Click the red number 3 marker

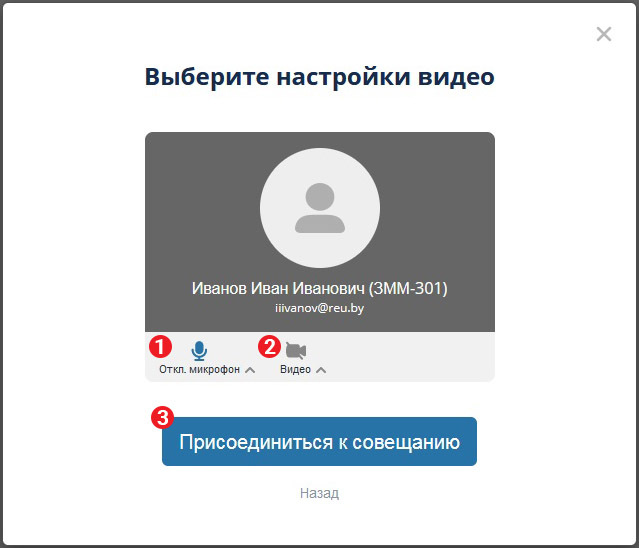[164, 418]
